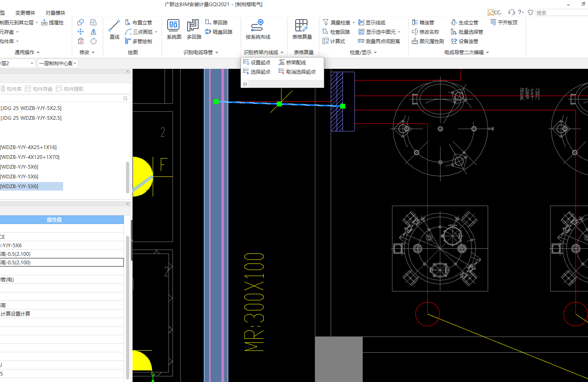
Task: Click 构件存盘 save component button
Action: [39, 89]
